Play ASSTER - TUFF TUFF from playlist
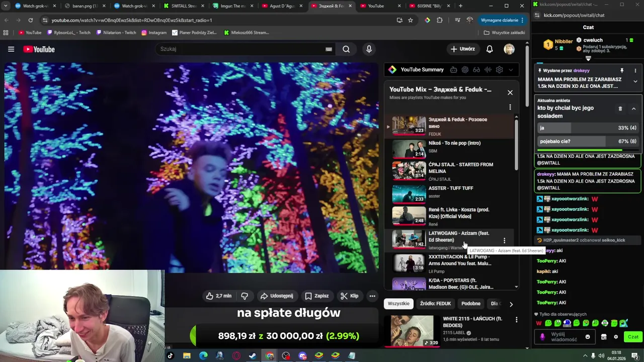Viewport: 644px width, 362px height. (450, 194)
